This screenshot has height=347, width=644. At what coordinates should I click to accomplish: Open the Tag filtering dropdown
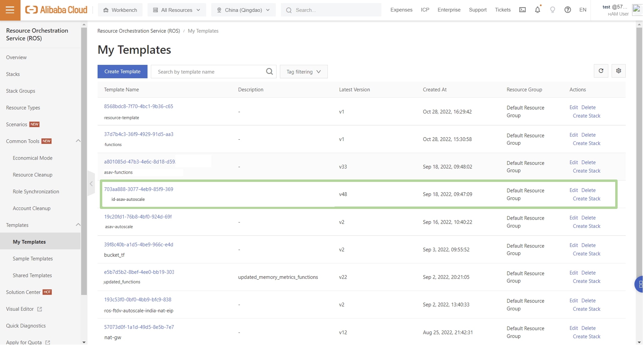click(303, 71)
